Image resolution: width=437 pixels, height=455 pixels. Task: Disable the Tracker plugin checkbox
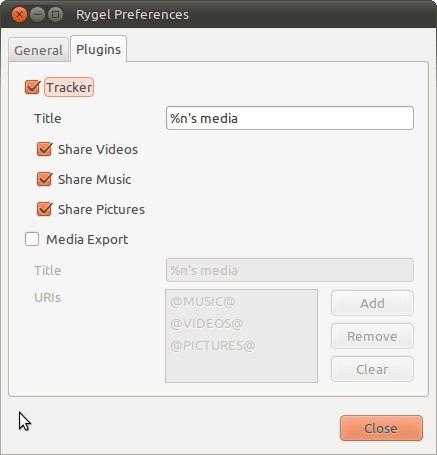pyautogui.click(x=32, y=87)
